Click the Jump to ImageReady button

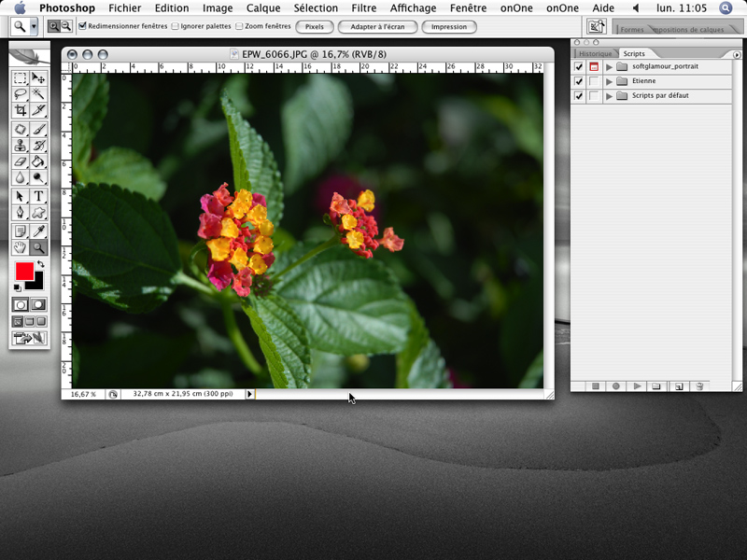coord(29,338)
